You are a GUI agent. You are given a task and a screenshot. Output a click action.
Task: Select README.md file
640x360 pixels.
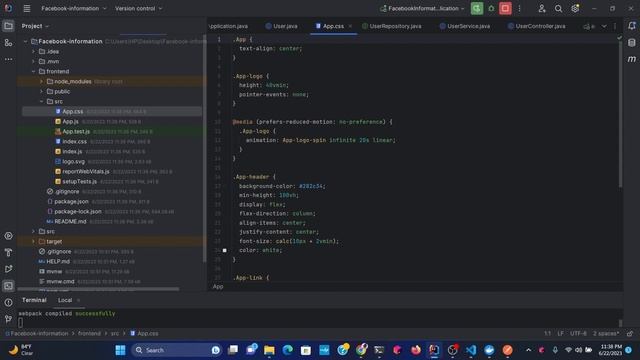pos(70,222)
